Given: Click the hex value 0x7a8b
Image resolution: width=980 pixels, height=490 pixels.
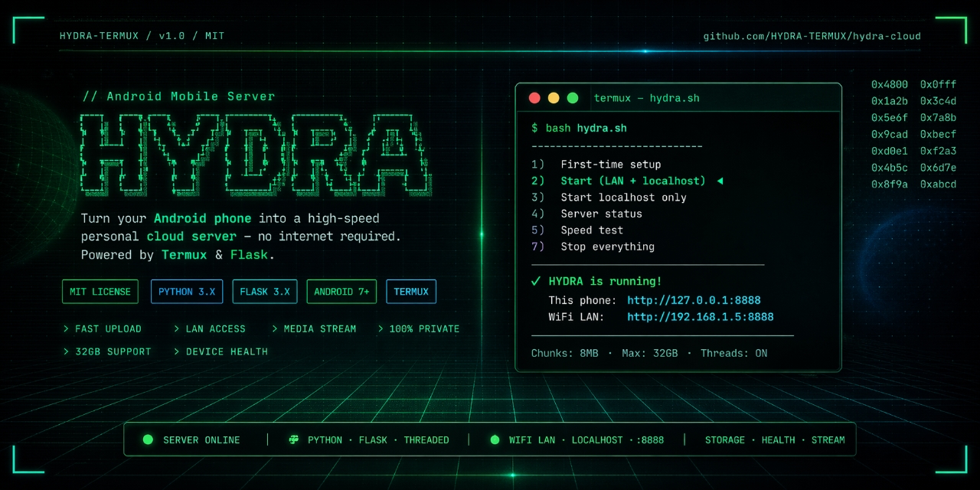Looking at the screenshot, I should (x=938, y=118).
